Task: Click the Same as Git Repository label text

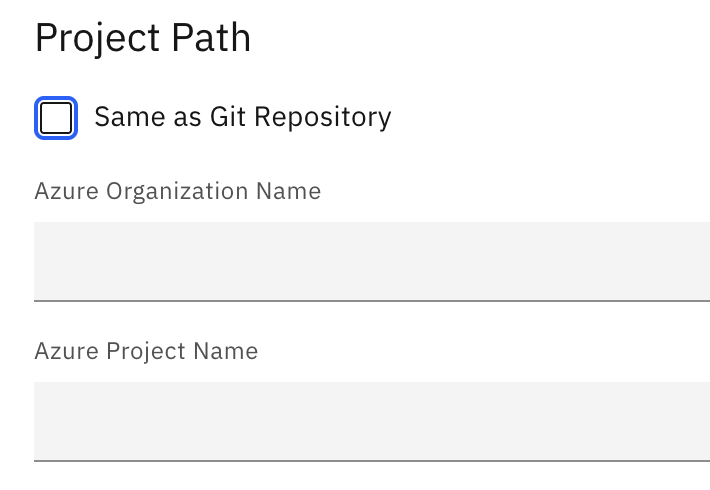Action: [x=242, y=117]
